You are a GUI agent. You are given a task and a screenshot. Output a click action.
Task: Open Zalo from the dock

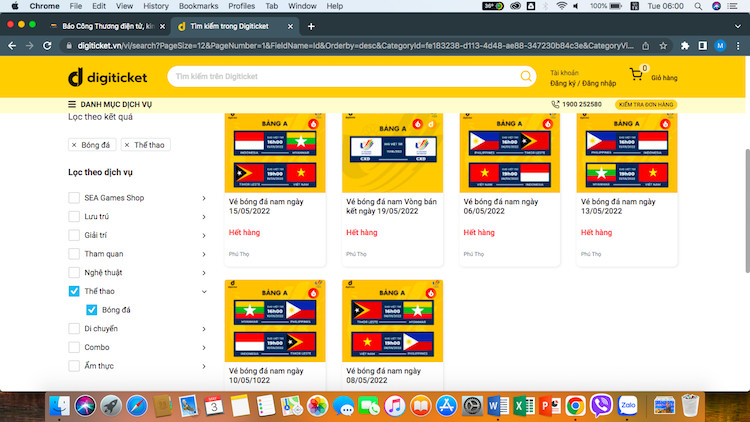tap(629, 405)
